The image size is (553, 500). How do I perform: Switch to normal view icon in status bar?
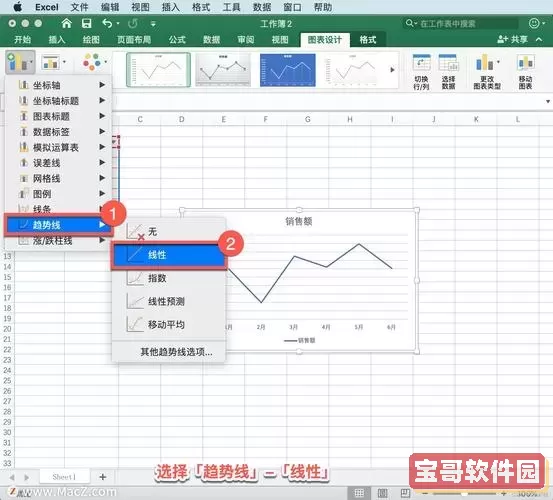359,493
